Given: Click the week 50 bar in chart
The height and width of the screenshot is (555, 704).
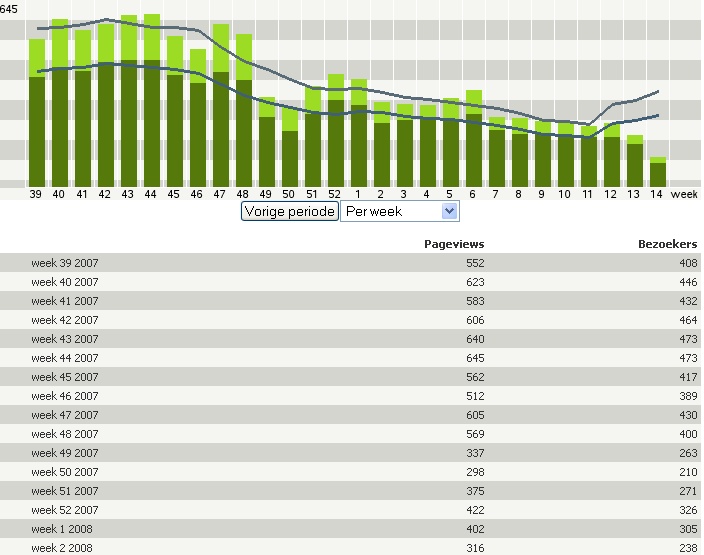Looking at the screenshot, I should [290, 155].
